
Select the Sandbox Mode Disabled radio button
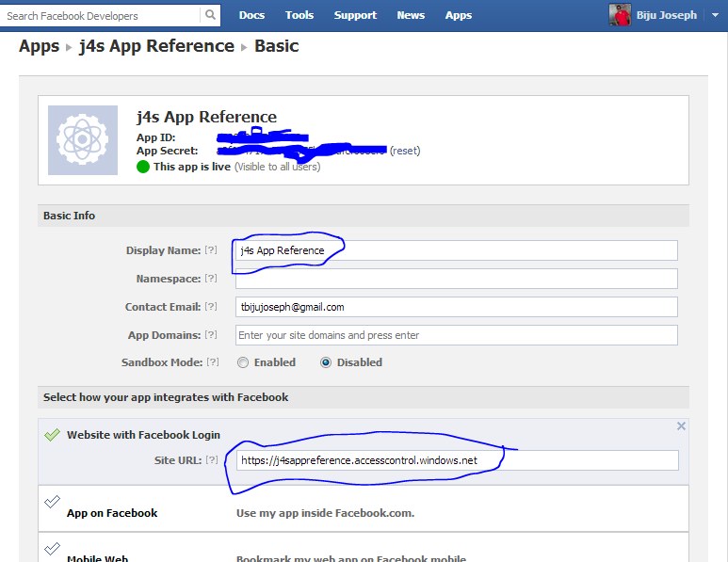click(326, 362)
